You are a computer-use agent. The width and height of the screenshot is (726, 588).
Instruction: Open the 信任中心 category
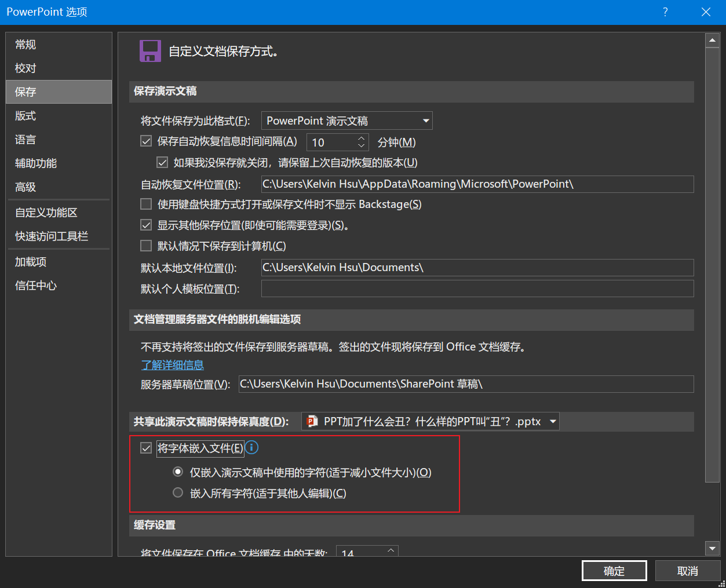coord(59,286)
